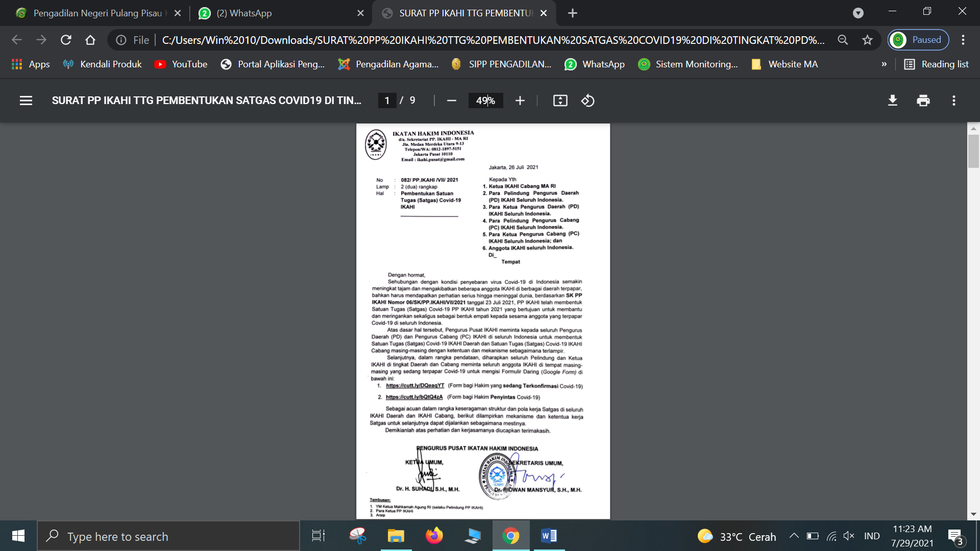The width and height of the screenshot is (980, 551).
Task: Show hidden system tray icons
Action: pos(794,536)
